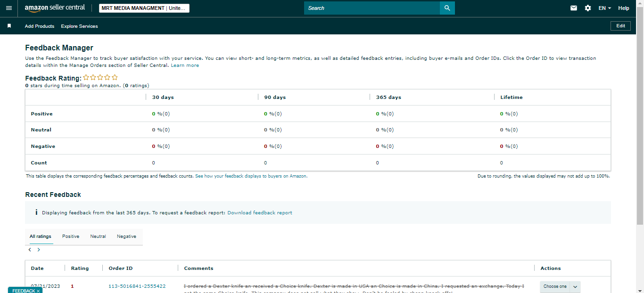Click the Positive 30 days value
This screenshot has width=644, height=293.
pos(161,114)
